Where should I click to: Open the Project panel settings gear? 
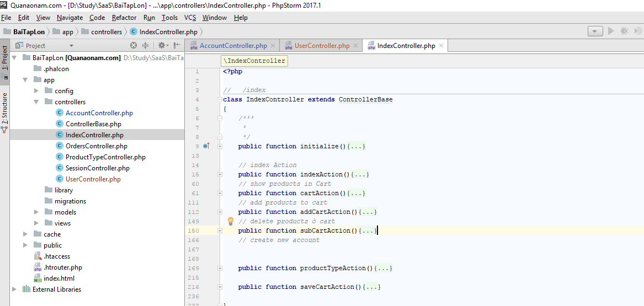click(161, 46)
